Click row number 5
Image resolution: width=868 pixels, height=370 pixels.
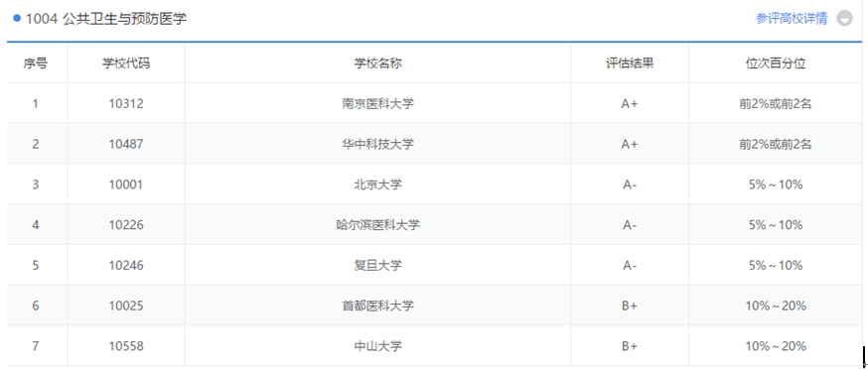pos(36,265)
